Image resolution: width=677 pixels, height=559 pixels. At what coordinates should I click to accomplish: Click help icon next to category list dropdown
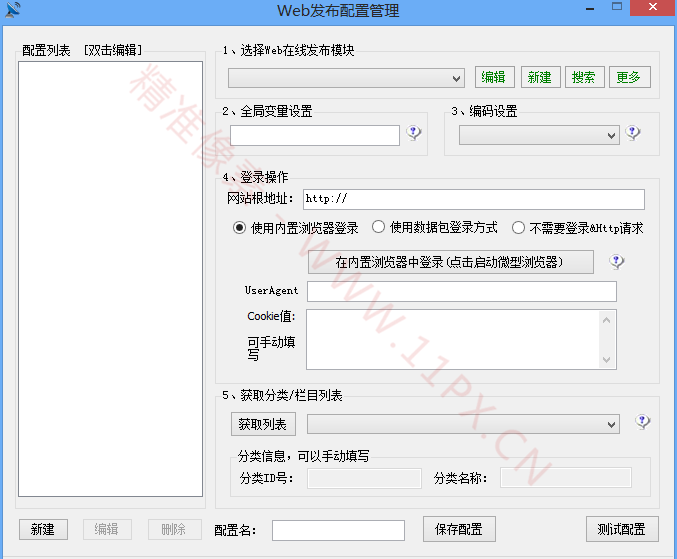[642, 423]
